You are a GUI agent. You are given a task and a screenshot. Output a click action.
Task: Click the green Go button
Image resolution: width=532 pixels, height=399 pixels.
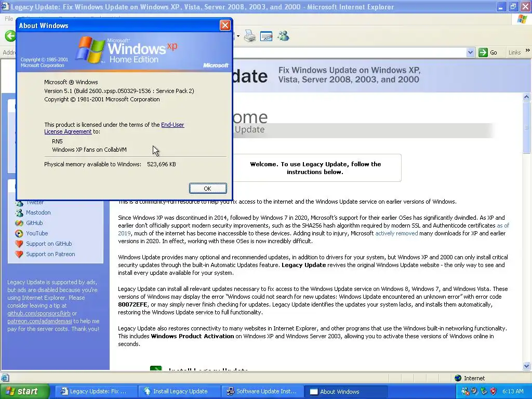488,52
